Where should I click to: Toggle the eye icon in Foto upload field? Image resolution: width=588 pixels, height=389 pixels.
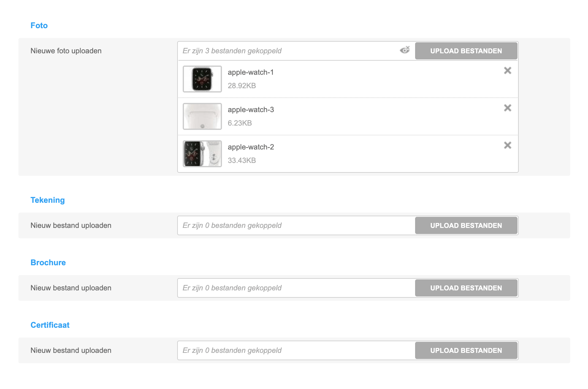click(x=405, y=50)
